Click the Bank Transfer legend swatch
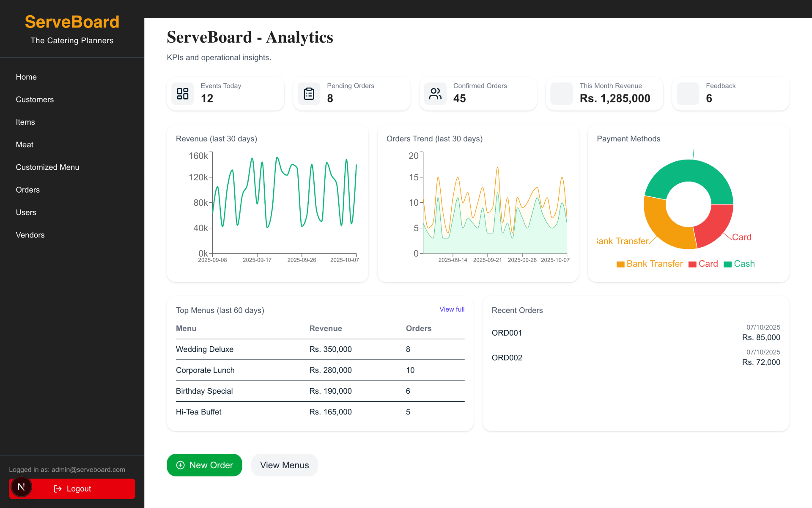Screen dimensions: 812x508 (x=620, y=264)
